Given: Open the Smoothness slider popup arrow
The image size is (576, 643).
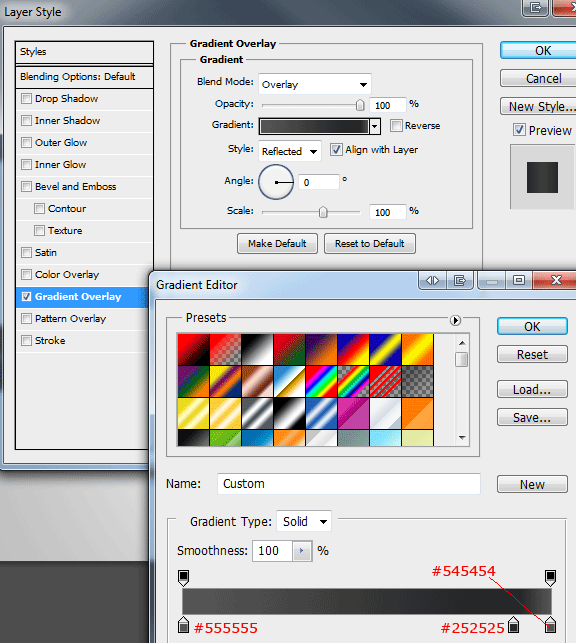Looking at the screenshot, I should pos(302,551).
